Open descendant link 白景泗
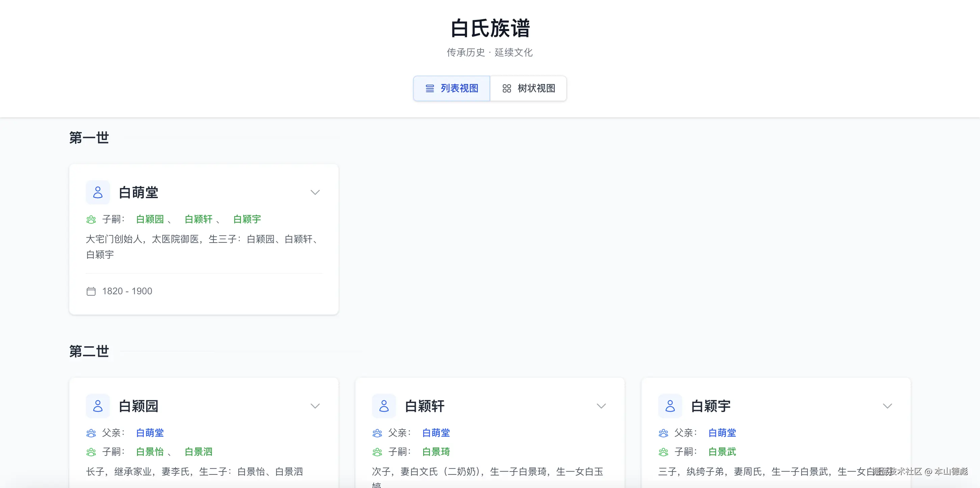 pyautogui.click(x=198, y=452)
